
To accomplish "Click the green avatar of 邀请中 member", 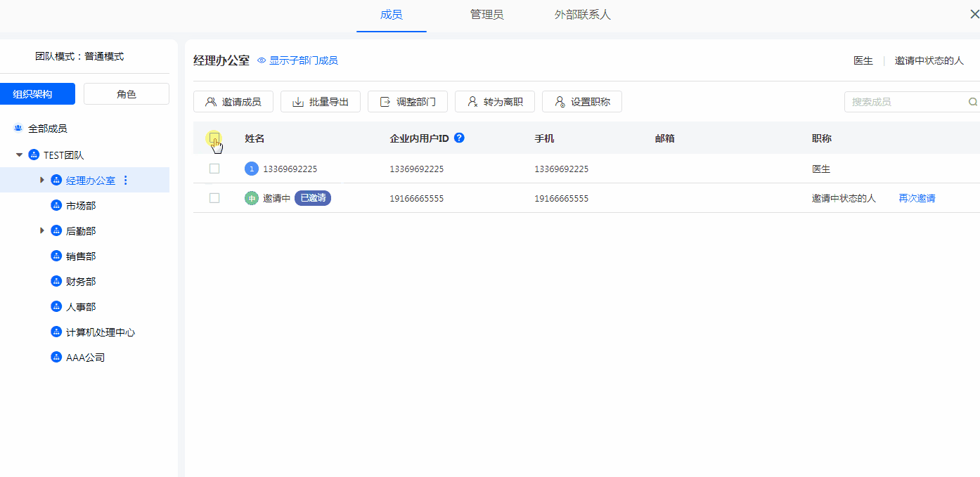I will pos(252,198).
